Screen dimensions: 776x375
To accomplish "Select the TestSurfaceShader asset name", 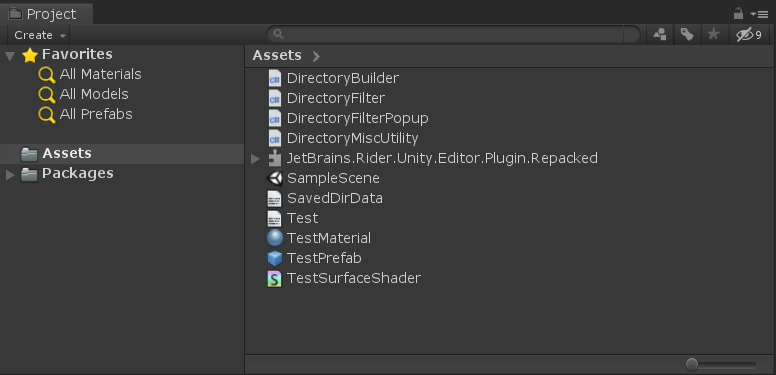I will coord(354,278).
